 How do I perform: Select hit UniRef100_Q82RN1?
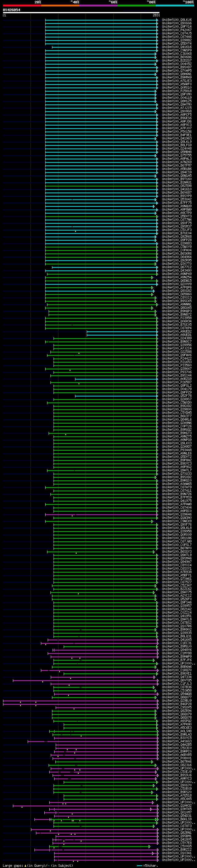coord(177,833)
